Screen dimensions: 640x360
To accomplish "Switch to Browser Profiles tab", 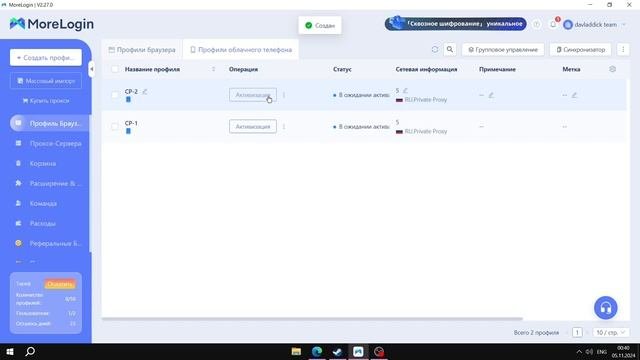I will (x=142, y=50).
